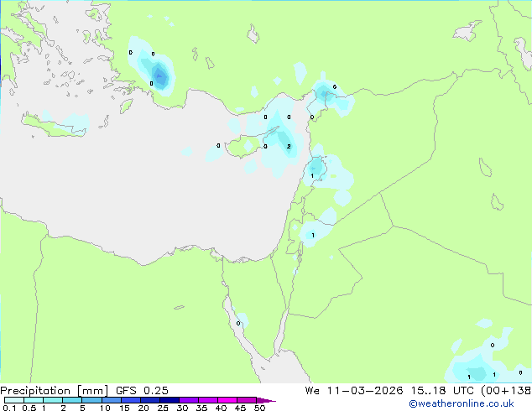Choose the navy 25 to 30 mm swatch

tap(169, 400)
